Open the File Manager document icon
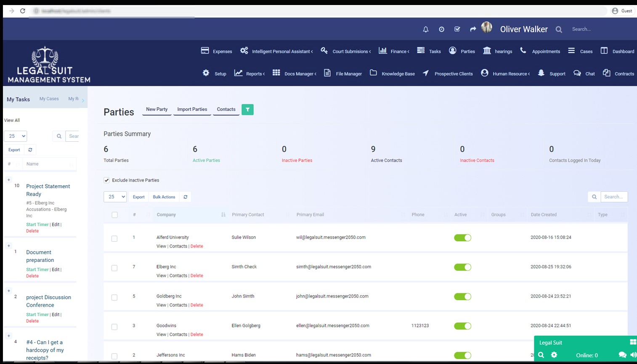This screenshot has width=637, height=364. 327,73
